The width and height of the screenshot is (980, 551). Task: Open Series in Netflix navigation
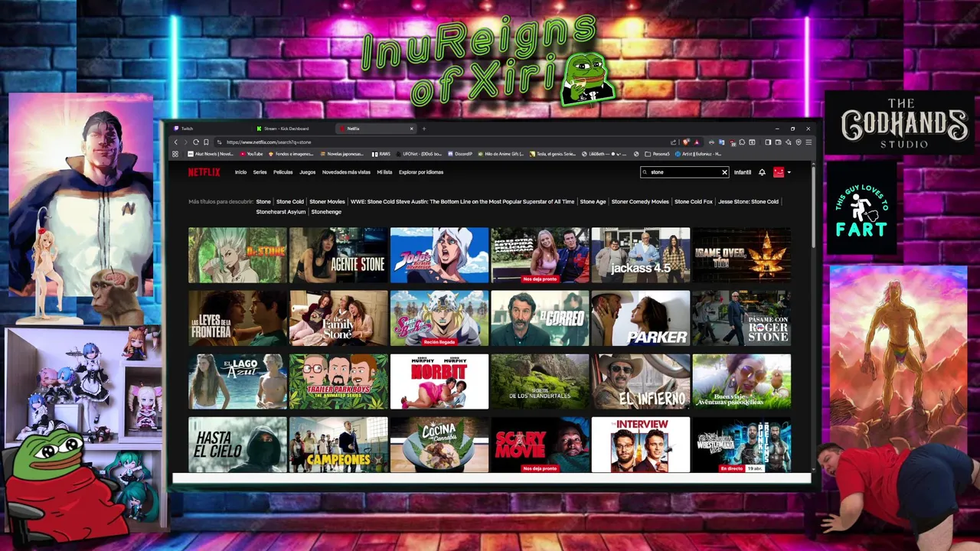(260, 172)
